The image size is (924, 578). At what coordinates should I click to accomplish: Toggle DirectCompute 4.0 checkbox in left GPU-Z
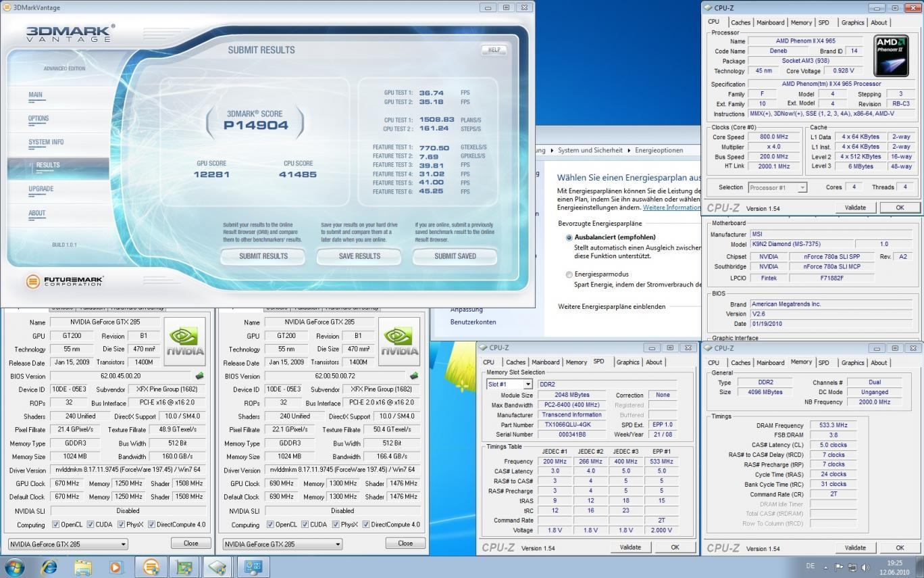coord(152,525)
